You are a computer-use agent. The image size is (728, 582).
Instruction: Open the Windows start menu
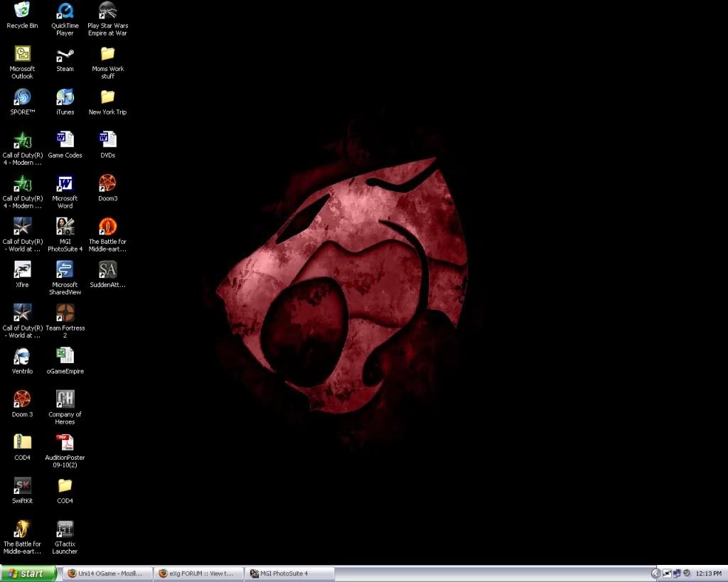28,573
